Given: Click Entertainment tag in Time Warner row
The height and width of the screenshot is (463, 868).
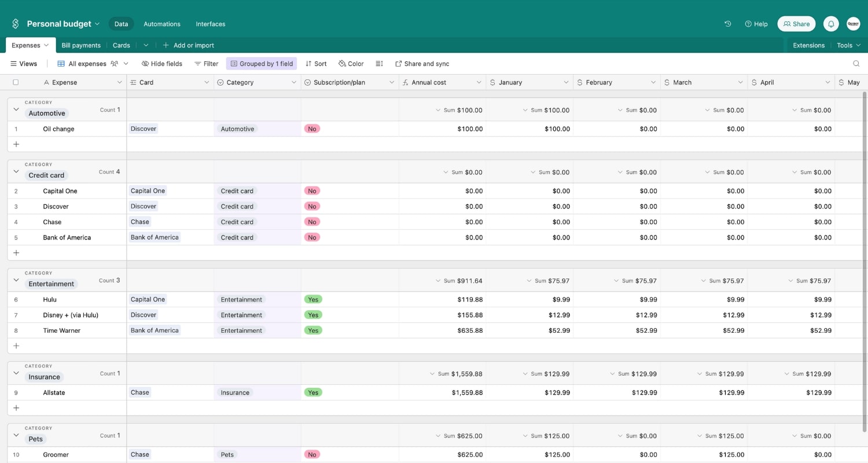Looking at the screenshot, I should 241,330.
